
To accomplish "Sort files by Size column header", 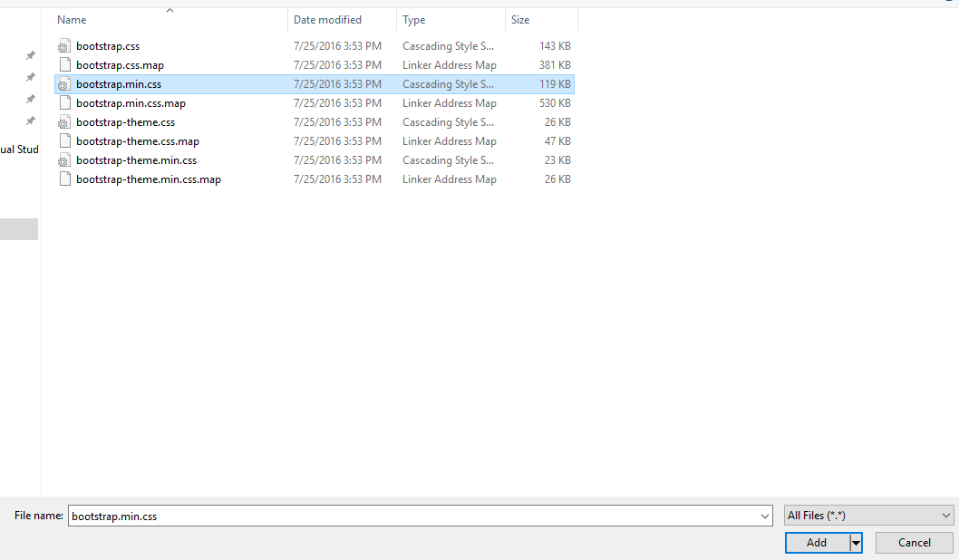I will pyautogui.click(x=520, y=20).
